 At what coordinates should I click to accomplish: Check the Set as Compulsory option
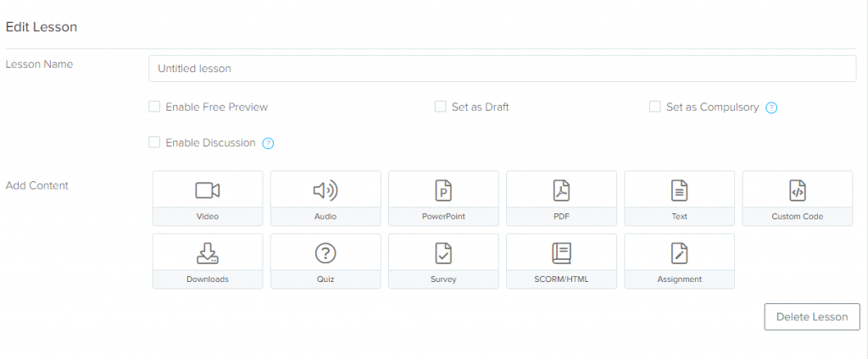[654, 107]
